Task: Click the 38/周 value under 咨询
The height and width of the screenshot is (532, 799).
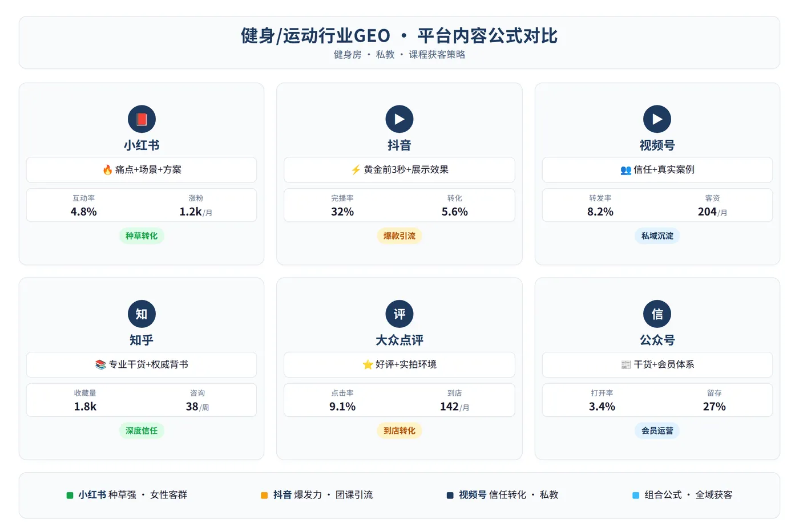Action: click(197, 407)
